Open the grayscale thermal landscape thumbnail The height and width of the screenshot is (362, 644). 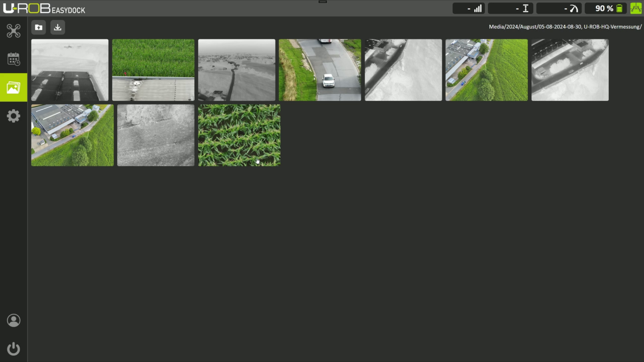[x=236, y=70]
